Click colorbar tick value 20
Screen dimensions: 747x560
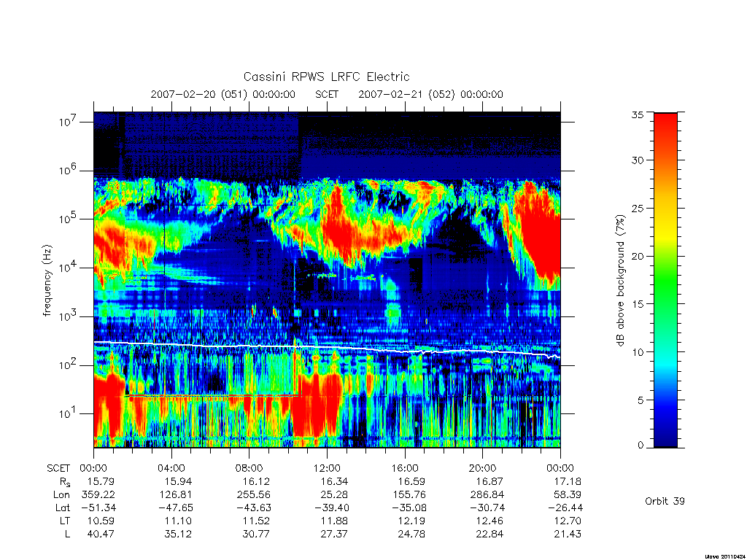[x=637, y=256]
